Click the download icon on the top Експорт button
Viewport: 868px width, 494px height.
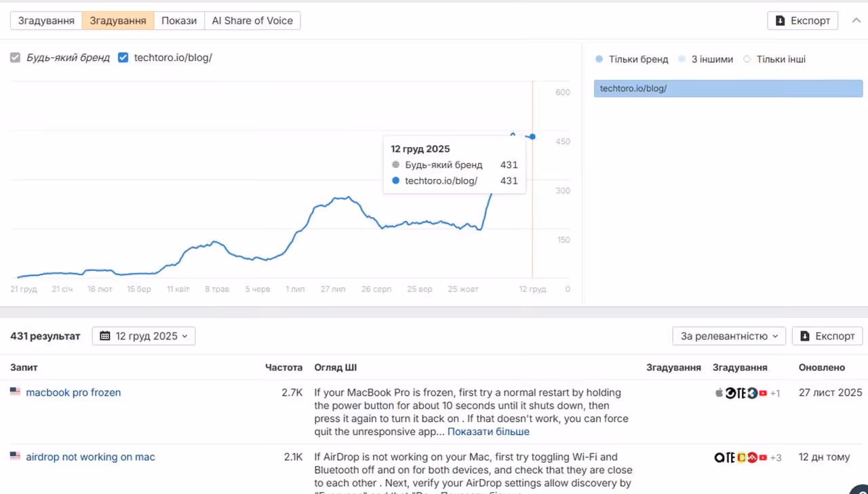coord(781,20)
